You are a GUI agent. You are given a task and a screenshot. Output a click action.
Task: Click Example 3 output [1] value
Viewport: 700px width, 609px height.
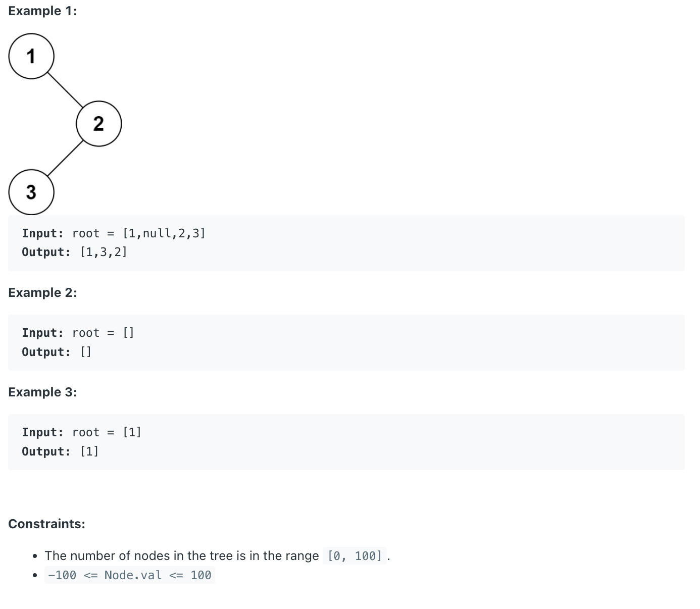pyautogui.click(x=89, y=451)
